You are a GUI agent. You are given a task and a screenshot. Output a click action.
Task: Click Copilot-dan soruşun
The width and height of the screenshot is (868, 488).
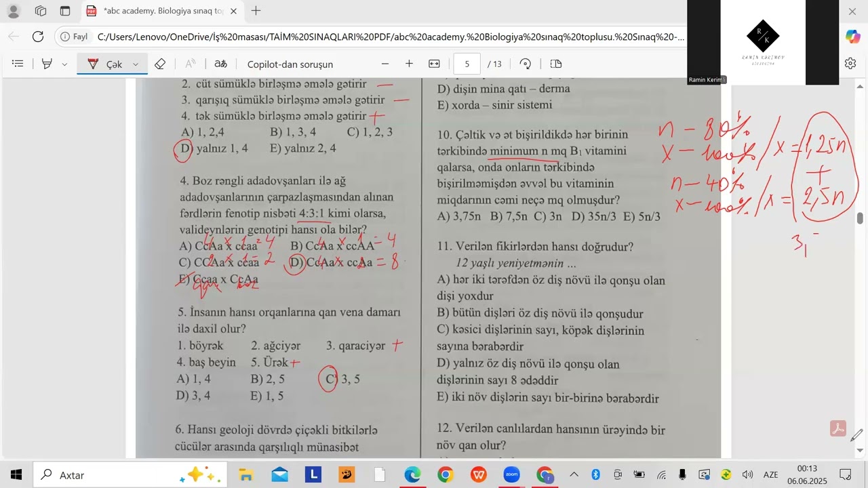[x=290, y=64]
